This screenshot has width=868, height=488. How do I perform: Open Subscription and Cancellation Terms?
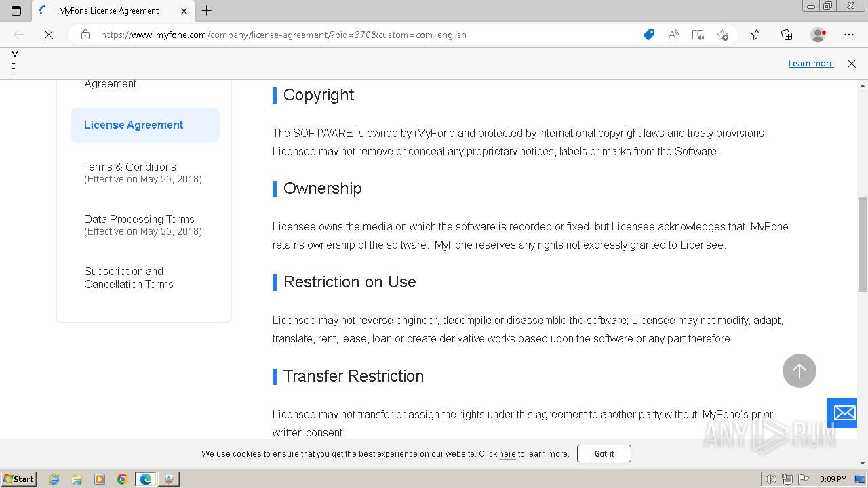click(x=129, y=278)
